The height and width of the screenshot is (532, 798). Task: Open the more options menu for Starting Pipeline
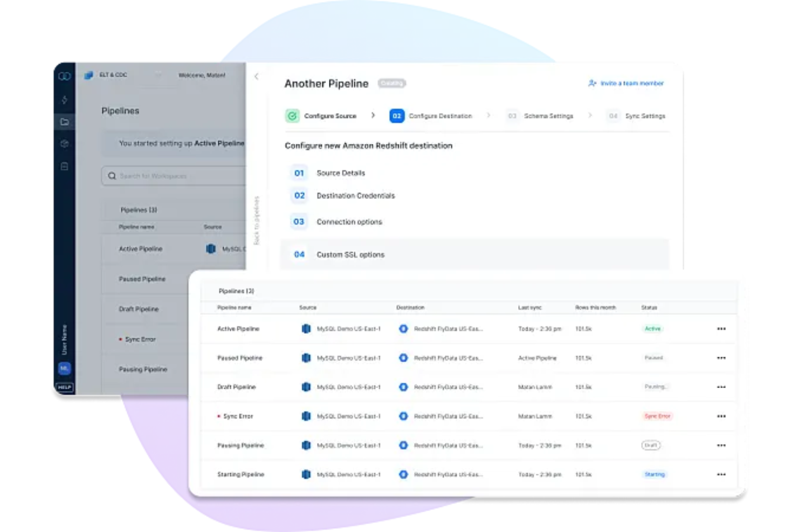tap(721, 474)
